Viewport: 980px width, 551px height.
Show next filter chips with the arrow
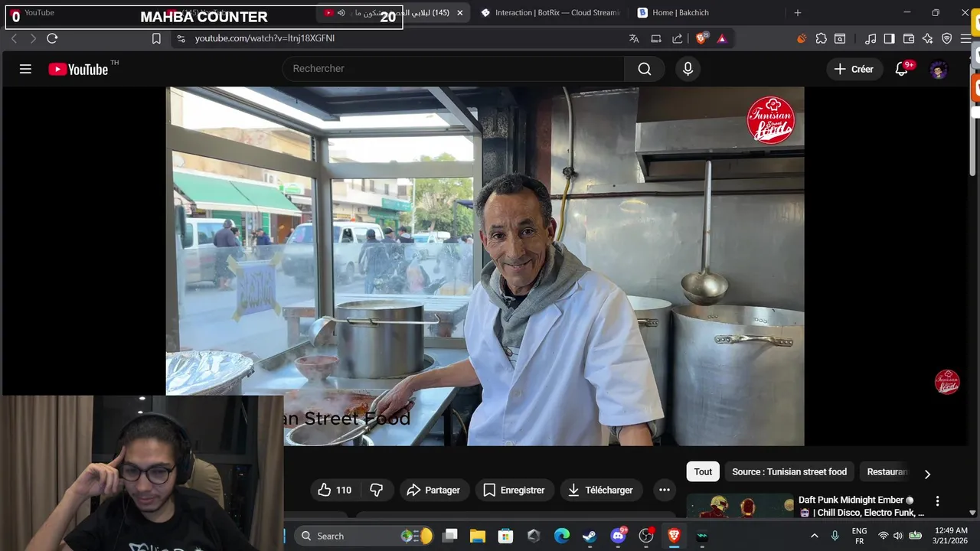pyautogui.click(x=927, y=474)
